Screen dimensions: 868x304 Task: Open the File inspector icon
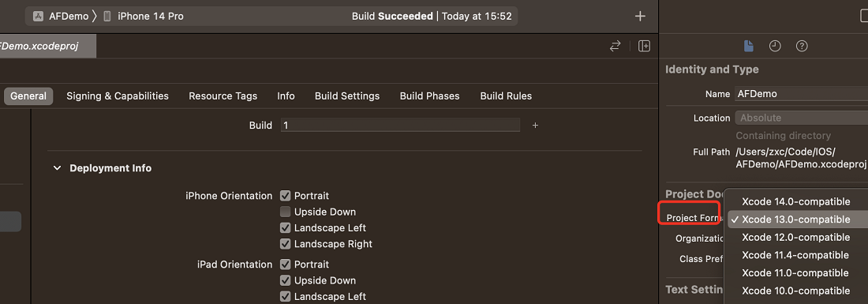click(748, 47)
